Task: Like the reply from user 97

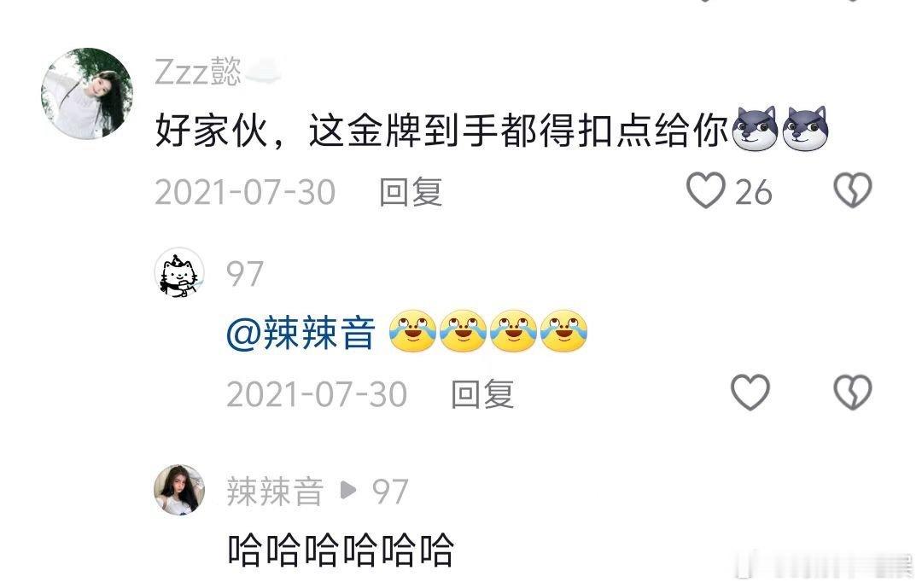Action: tap(750, 393)
